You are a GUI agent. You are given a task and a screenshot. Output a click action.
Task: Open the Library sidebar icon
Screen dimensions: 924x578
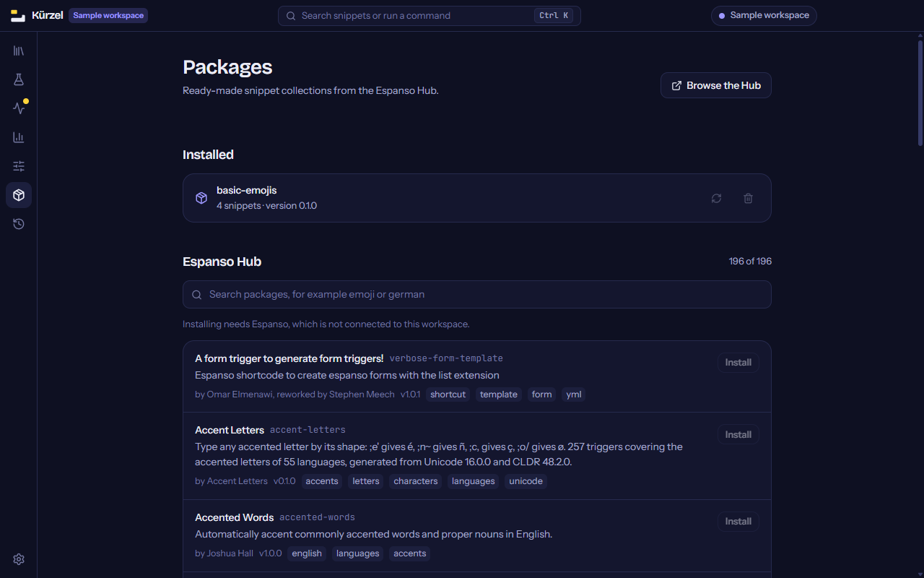click(x=19, y=51)
